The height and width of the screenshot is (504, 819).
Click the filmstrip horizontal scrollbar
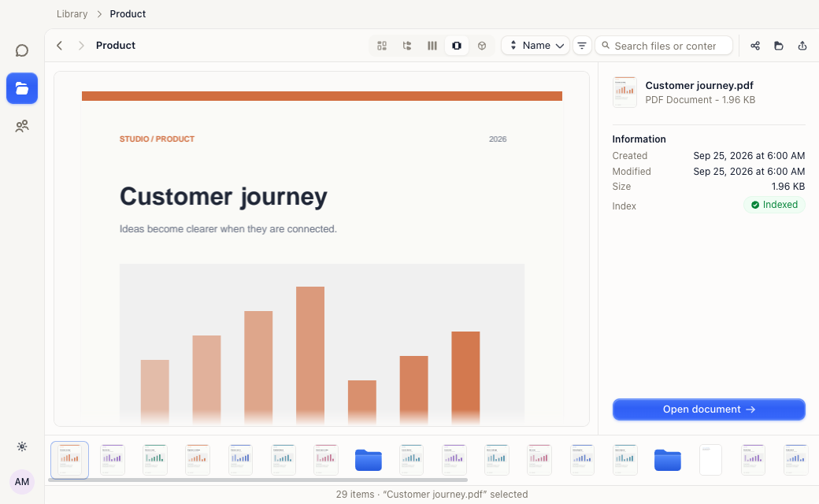coord(258,480)
